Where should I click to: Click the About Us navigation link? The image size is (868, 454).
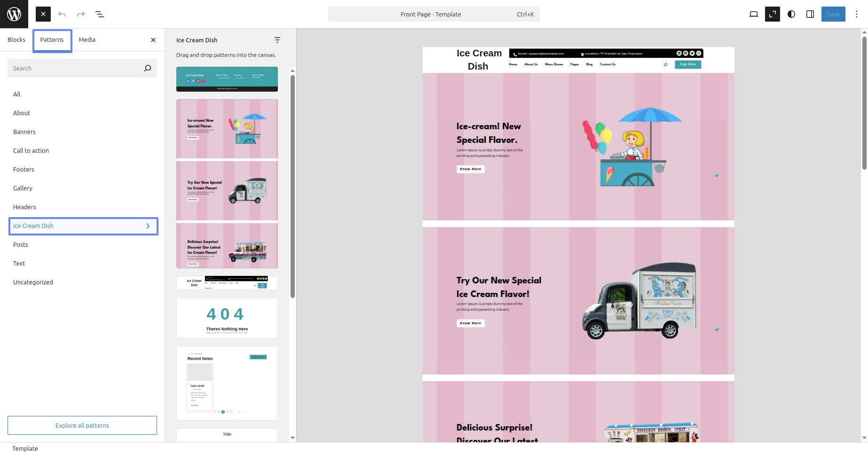click(x=531, y=64)
